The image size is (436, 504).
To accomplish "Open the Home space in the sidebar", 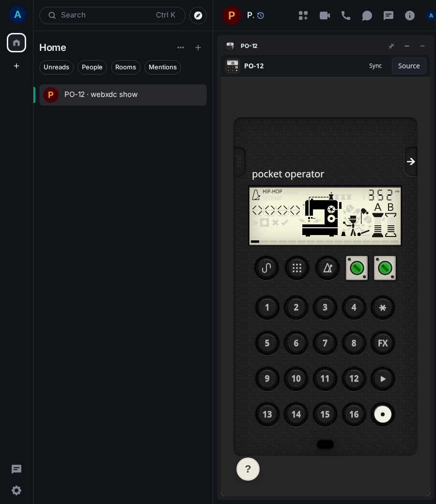I will pyautogui.click(x=16, y=43).
